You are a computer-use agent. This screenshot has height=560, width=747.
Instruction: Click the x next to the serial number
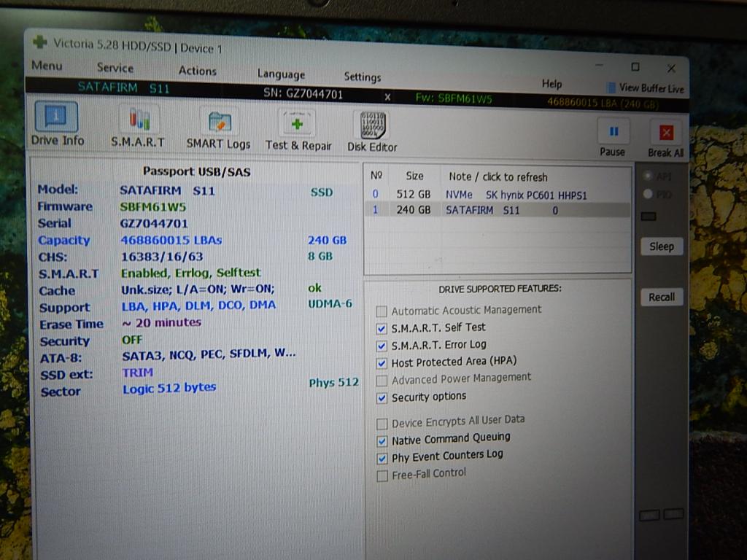pos(387,97)
